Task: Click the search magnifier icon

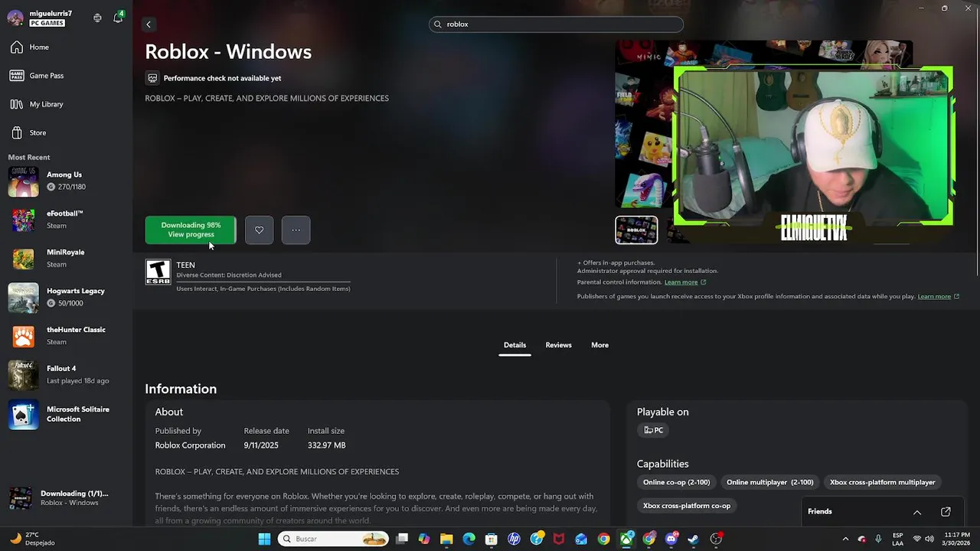Action: pos(438,24)
